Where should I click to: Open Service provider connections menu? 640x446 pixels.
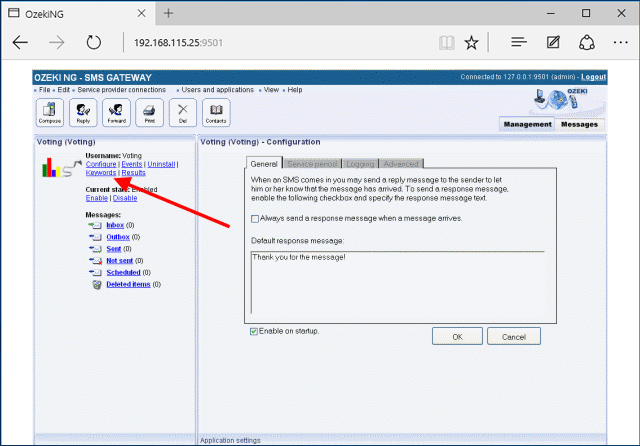click(x=122, y=90)
